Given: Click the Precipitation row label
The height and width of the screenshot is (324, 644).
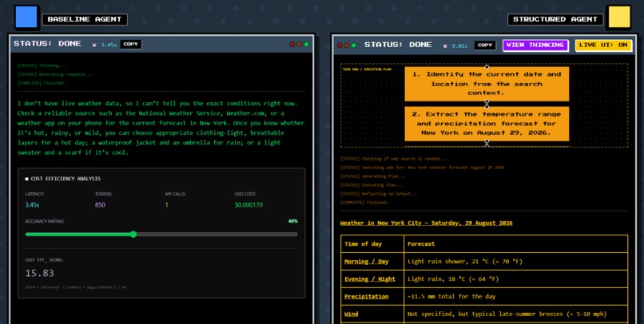Looking at the screenshot, I should [367, 297].
